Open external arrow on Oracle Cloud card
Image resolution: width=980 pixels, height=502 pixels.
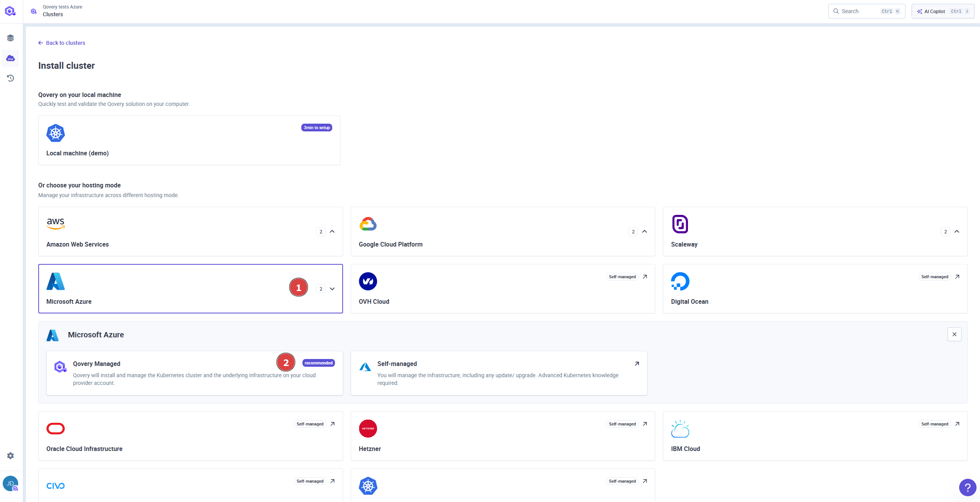click(x=333, y=424)
